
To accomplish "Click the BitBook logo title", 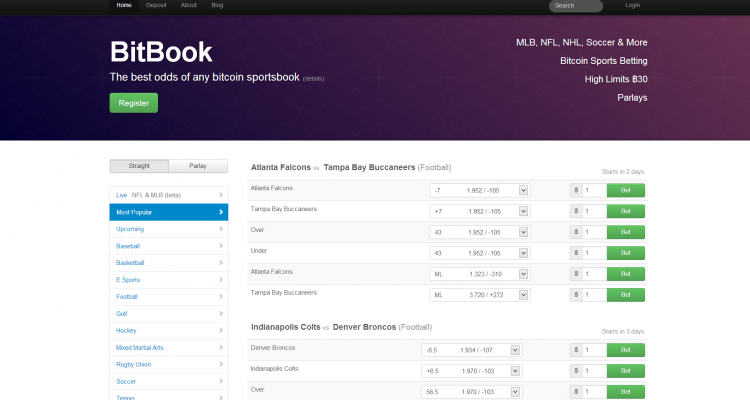I will point(161,52).
